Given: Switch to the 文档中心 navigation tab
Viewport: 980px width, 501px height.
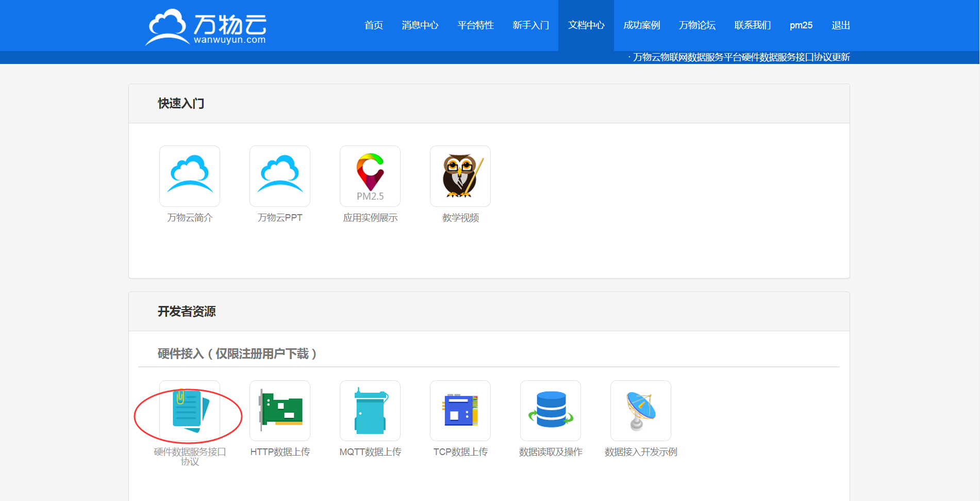Looking at the screenshot, I should [586, 25].
